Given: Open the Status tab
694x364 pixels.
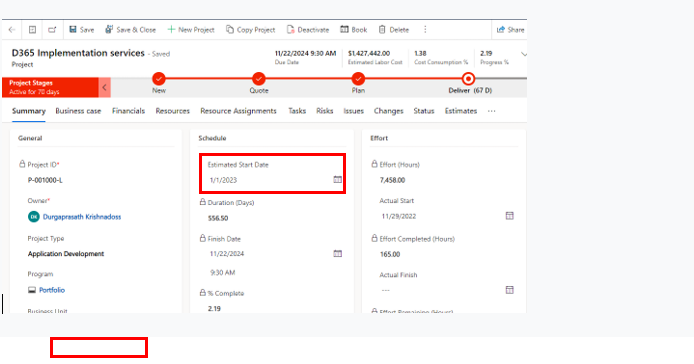Looking at the screenshot, I should click(x=424, y=111).
